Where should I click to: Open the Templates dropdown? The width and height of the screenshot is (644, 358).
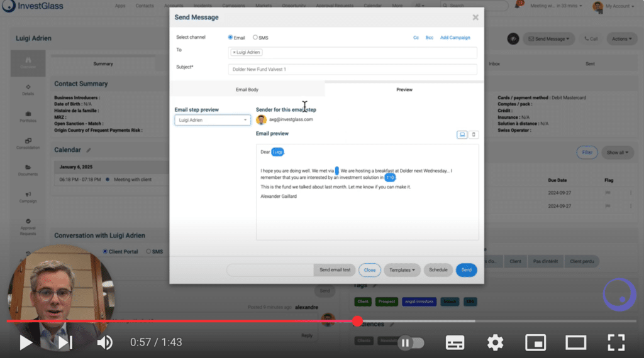[x=402, y=270]
